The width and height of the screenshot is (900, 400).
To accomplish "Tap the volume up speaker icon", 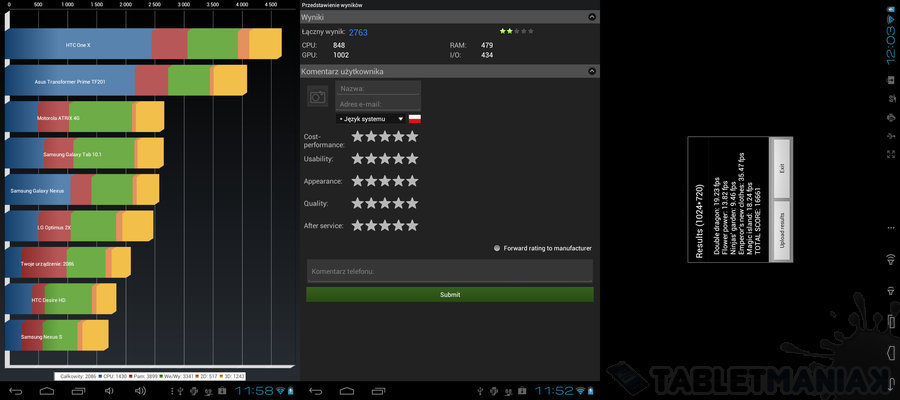I will click(x=141, y=391).
